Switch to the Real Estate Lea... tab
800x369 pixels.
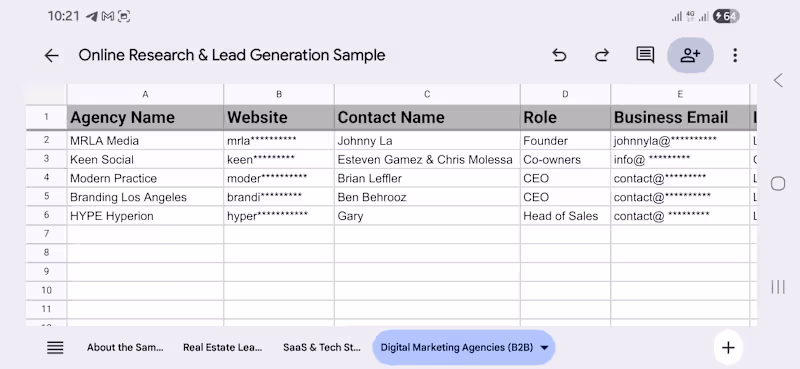click(222, 348)
